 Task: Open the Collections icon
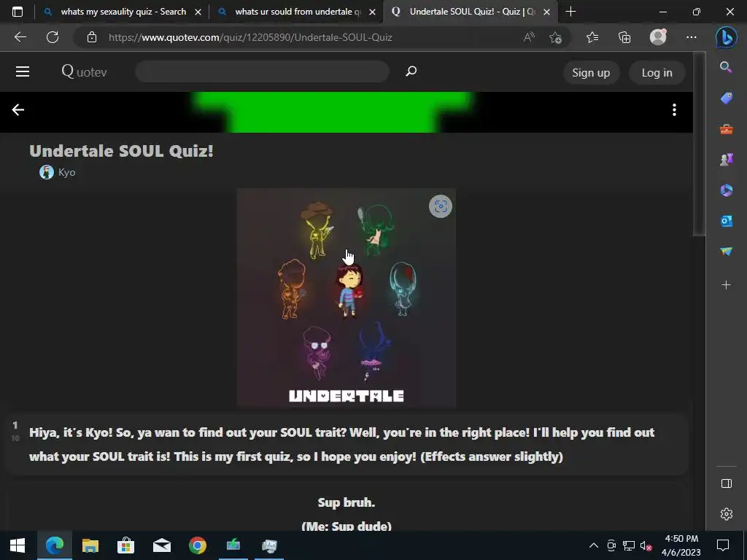tap(624, 37)
